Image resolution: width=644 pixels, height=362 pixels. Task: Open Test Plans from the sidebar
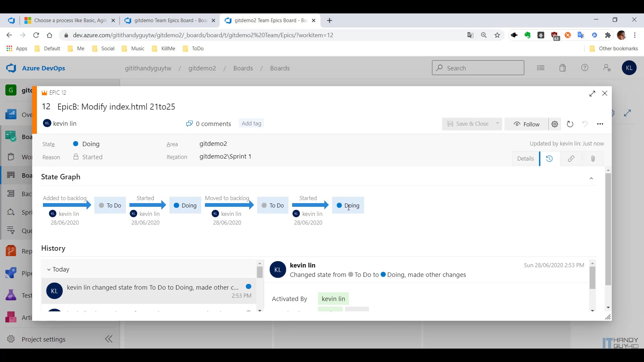coord(11,295)
